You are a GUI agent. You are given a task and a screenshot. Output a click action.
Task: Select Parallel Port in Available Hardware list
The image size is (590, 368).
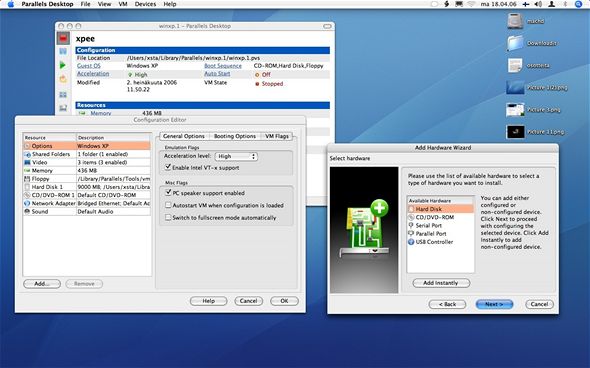441,234
